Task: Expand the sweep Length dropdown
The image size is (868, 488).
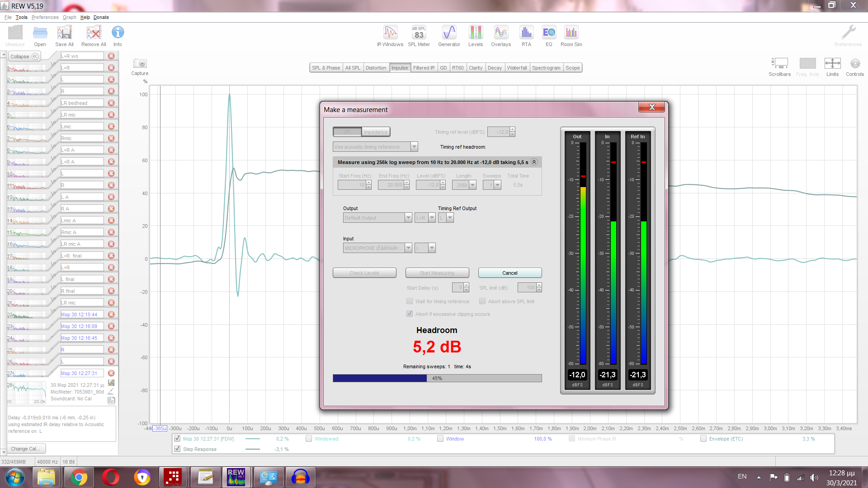Action: 472,185
